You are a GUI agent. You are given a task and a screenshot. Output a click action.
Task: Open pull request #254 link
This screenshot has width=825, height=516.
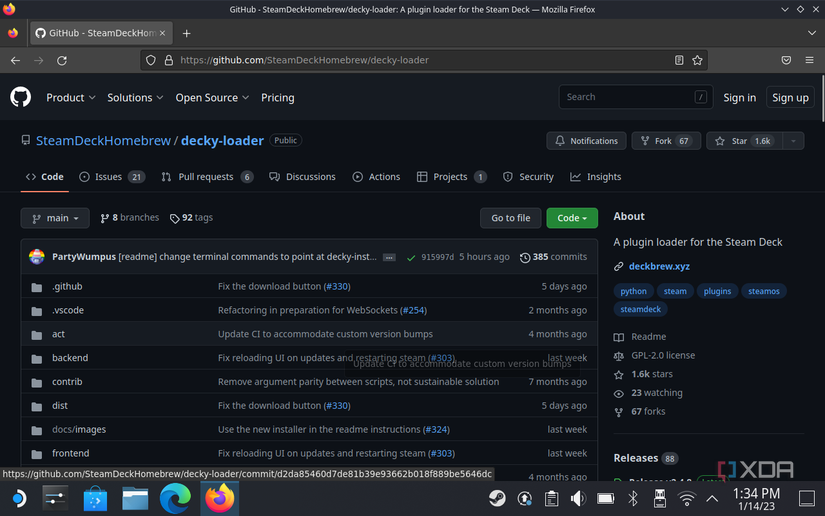pos(413,310)
